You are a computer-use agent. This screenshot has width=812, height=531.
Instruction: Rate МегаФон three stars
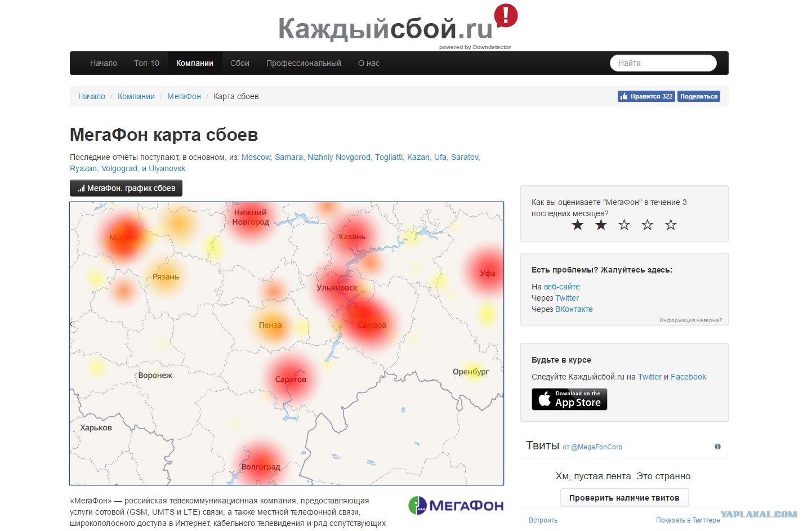coord(624,225)
